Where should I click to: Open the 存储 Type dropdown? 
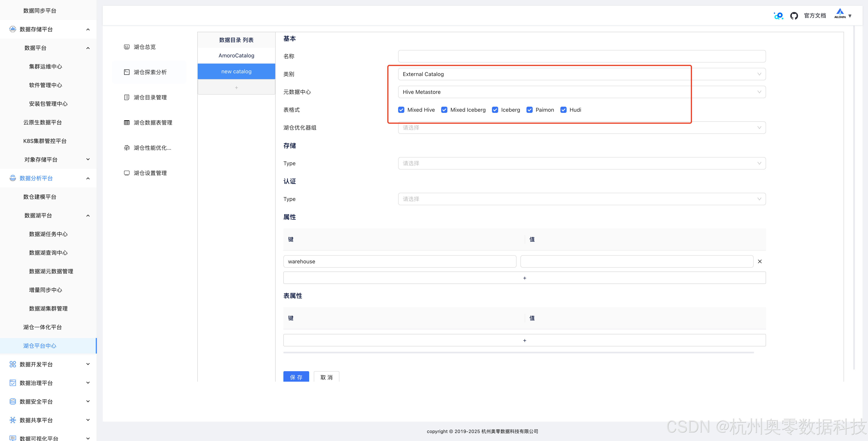coord(582,163)
